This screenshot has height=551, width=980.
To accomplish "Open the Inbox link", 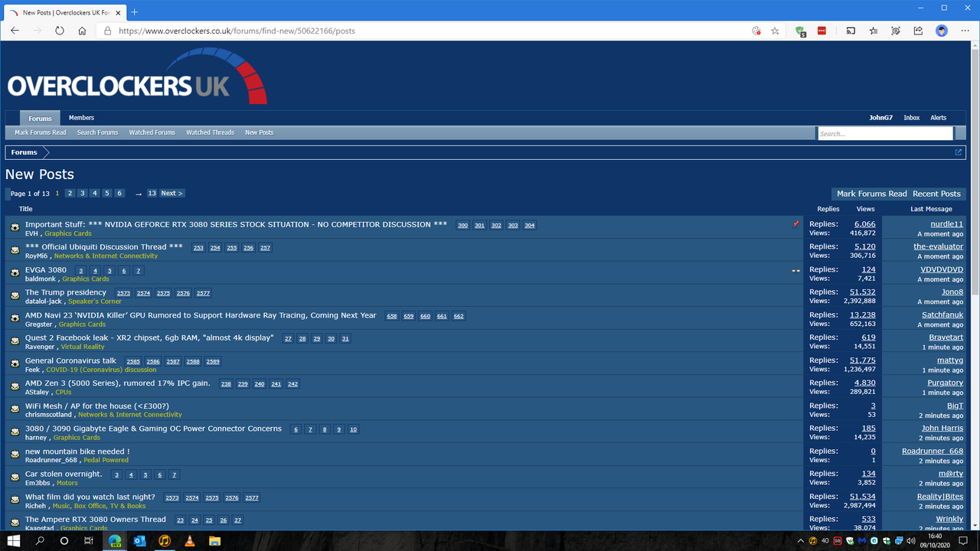I will (911, 118).
